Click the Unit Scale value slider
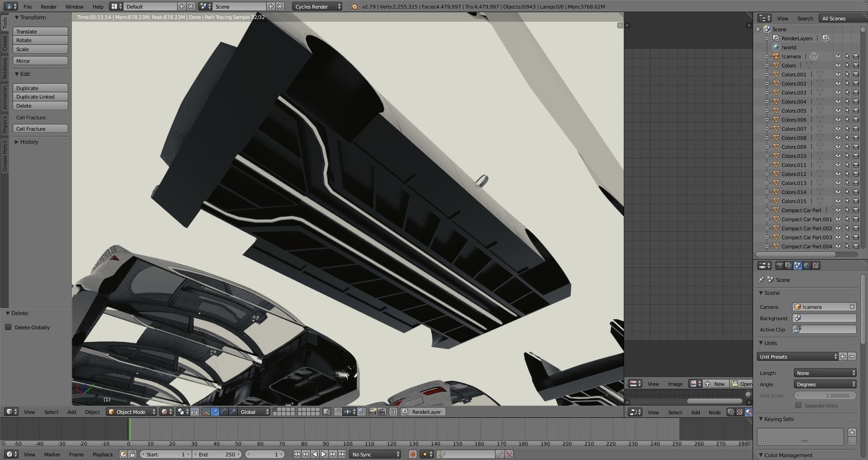Image resolution: width=868 pixels, height=460 pixels. pyautogui.click(x=825, y=395)
